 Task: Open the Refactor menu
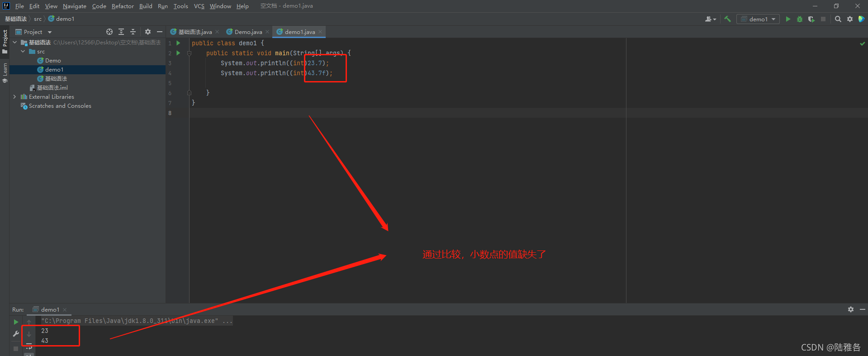pos(123,6)
